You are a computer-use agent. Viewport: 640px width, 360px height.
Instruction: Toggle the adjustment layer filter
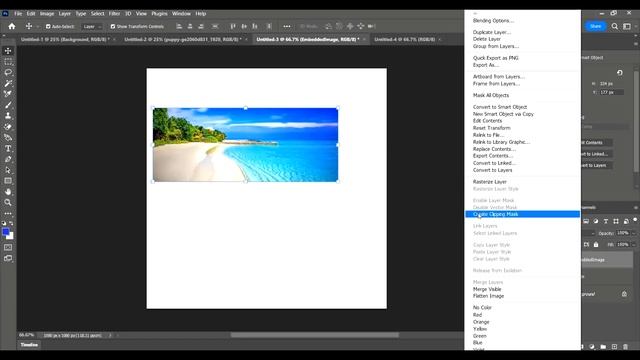596,221
